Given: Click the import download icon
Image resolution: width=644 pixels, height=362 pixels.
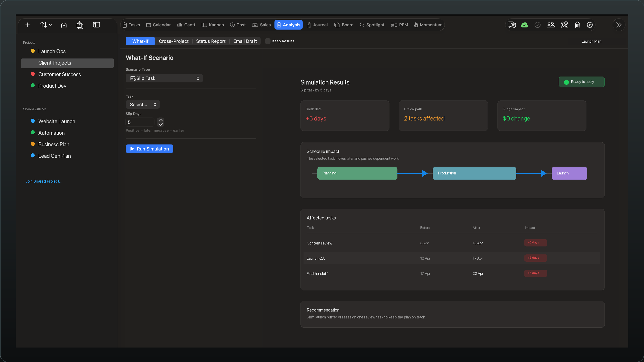Looking at the screenshot, I should tap(64, 25).
